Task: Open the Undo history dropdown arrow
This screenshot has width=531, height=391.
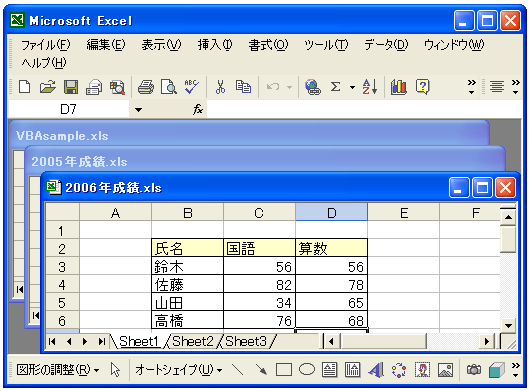Action: 289,87
